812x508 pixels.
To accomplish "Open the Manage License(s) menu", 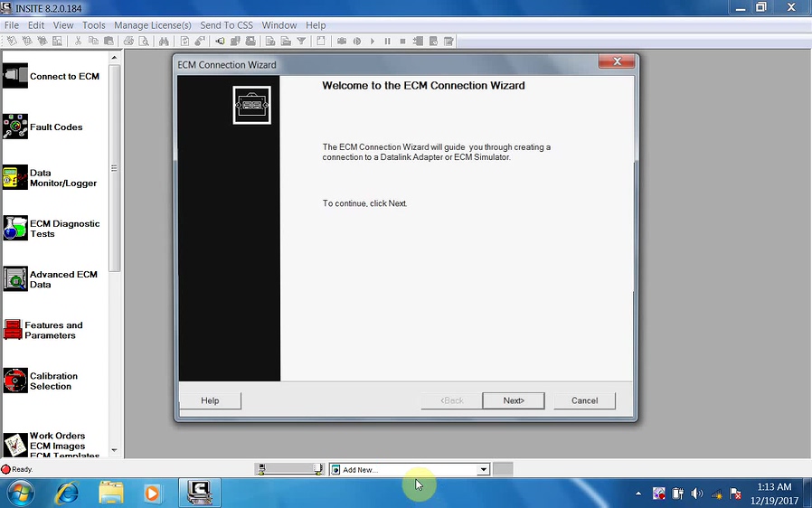I will [153, 24].
